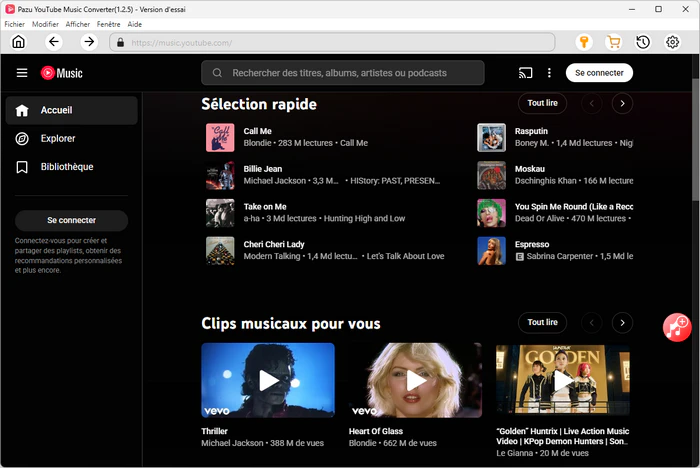Open the three-dot more options menu
700x468 pixels.
(x=549, y=73)
